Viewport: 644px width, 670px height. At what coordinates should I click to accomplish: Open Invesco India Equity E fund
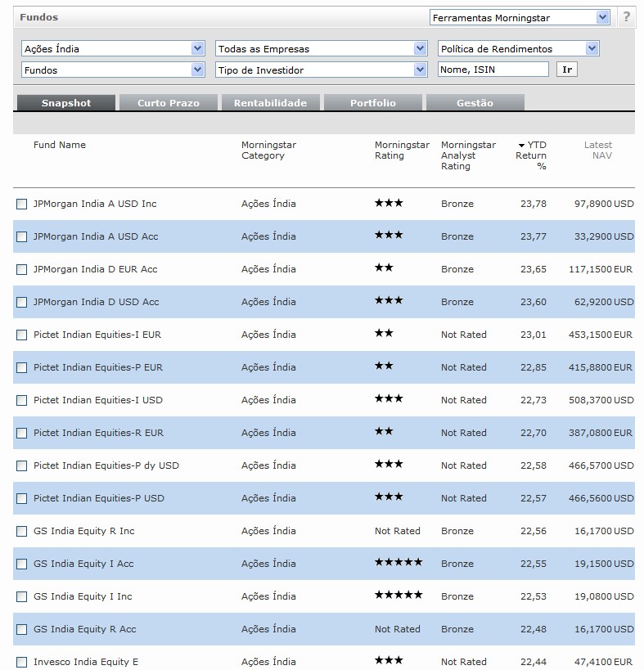(86, 662)
